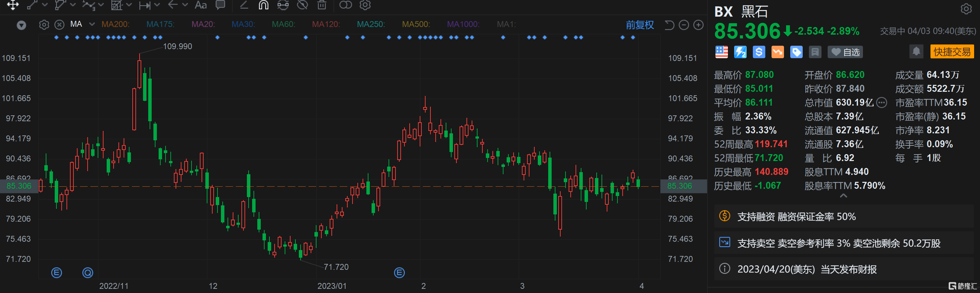Image resolution: width=980 pixels, height=293 pixels.
Task: Expand the trend line tool options
Action: click(x=45, y=5)
